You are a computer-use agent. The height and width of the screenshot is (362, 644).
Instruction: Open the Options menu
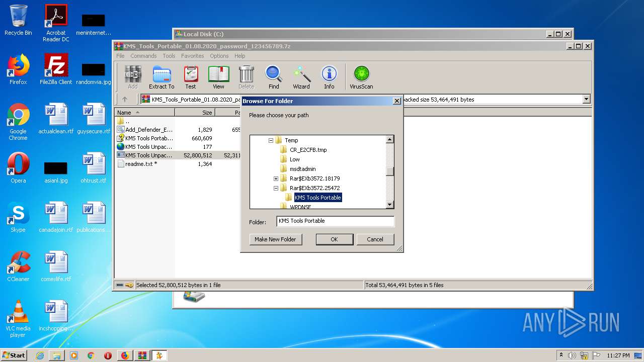(219, 56)
